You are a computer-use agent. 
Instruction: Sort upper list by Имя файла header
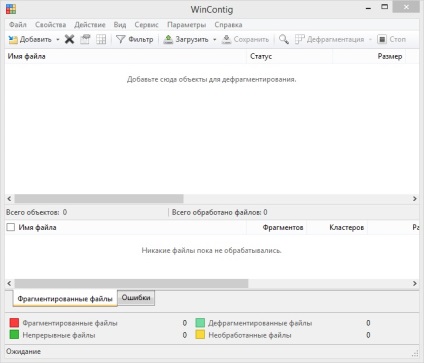pyautogui.click(x=126, y=56)
